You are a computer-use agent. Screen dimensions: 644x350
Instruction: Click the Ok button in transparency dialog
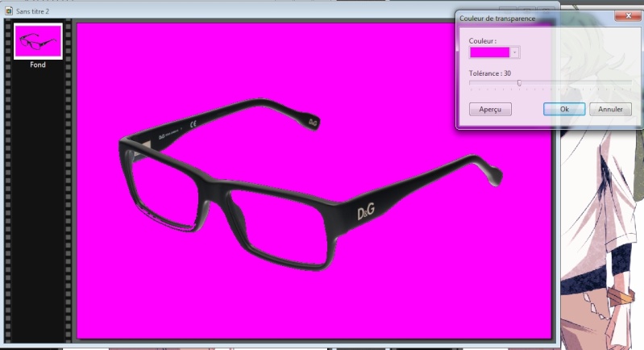tap(564, 109)
